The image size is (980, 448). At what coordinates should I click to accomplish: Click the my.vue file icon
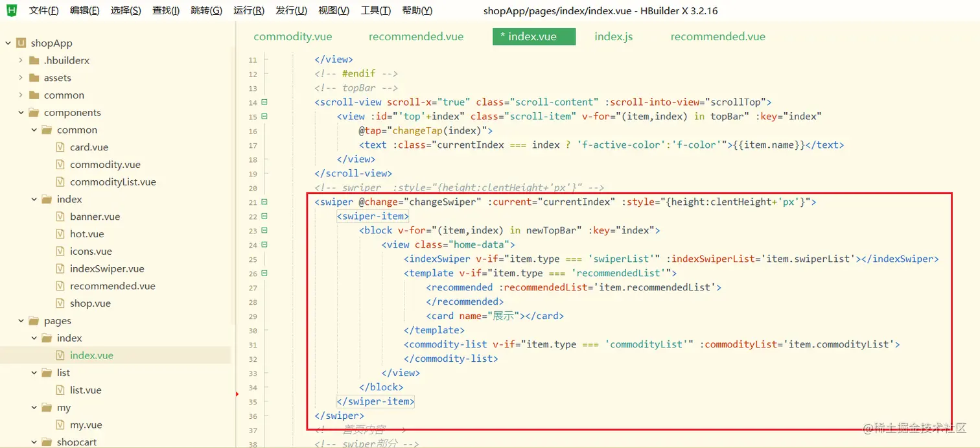point(60,425)
